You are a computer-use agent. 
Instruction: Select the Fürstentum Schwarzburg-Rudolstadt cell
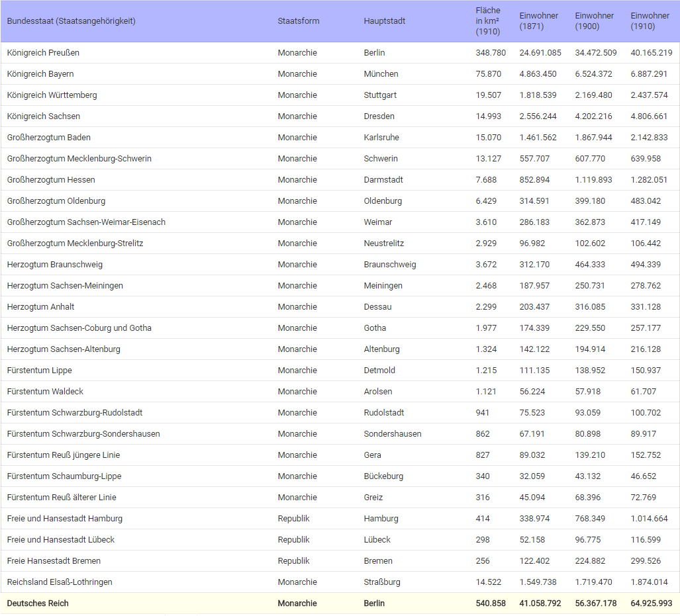[x=75, y=413]
